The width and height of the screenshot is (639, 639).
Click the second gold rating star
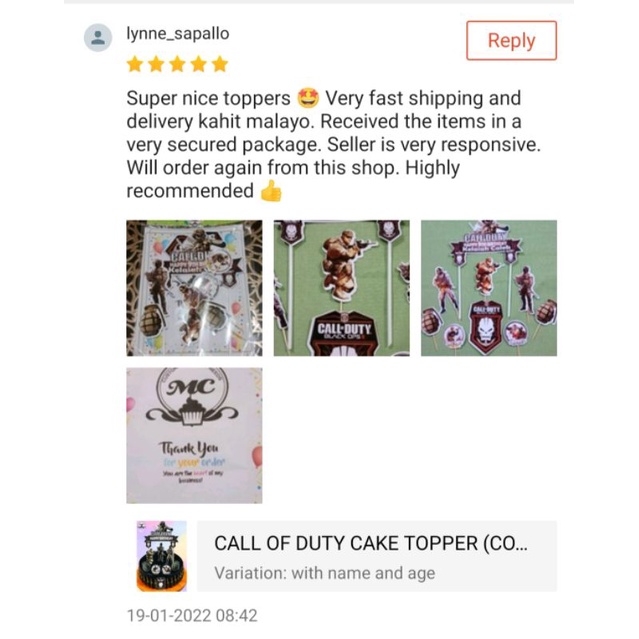click(x=156, y=64)
